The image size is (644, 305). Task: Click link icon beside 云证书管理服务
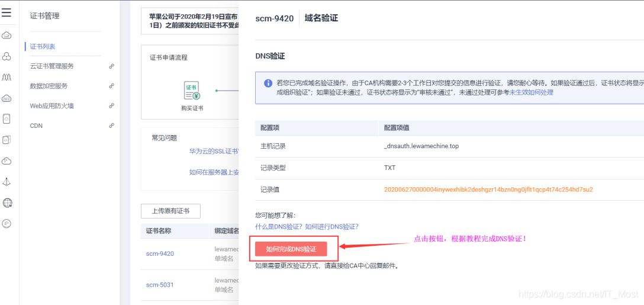111,66
